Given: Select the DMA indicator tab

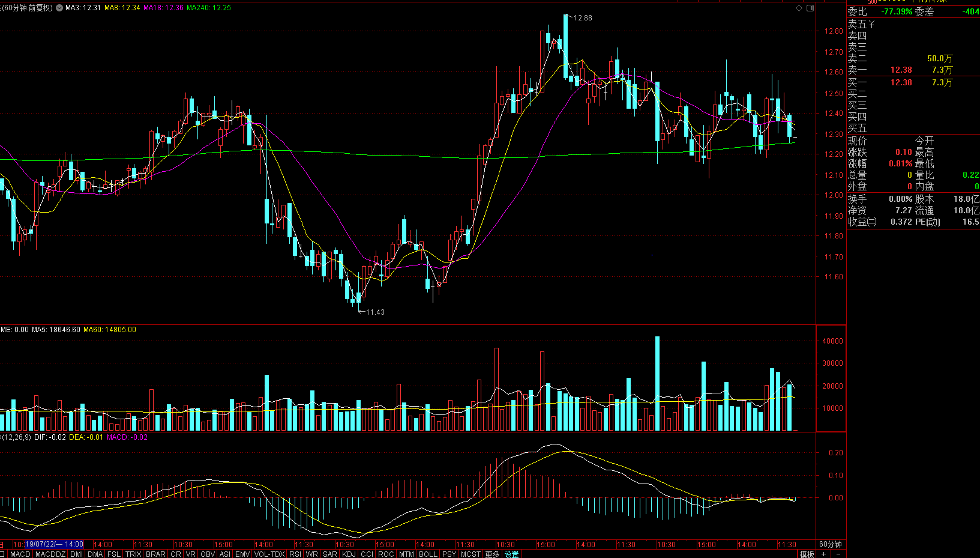Looking at the screenshot, I should 95,554.
